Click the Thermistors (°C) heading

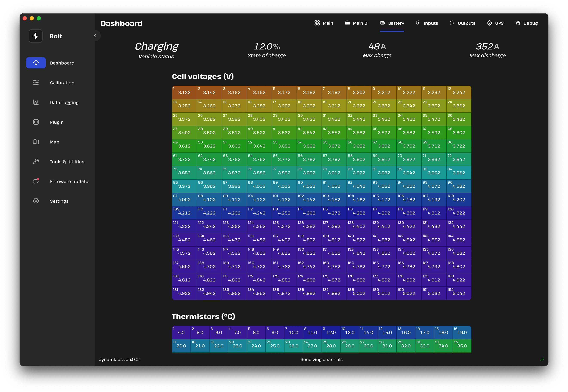[x=203, y=316]
